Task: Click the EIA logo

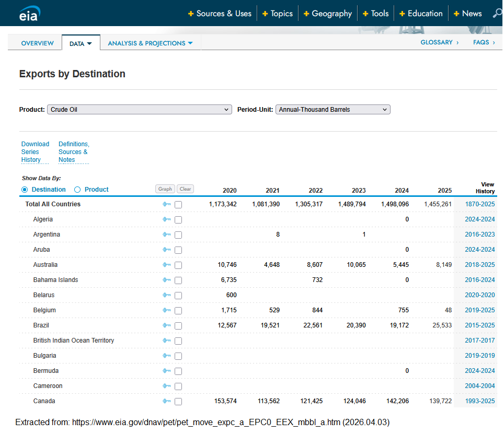Action: pyautogui.click(x=29, y=13)
